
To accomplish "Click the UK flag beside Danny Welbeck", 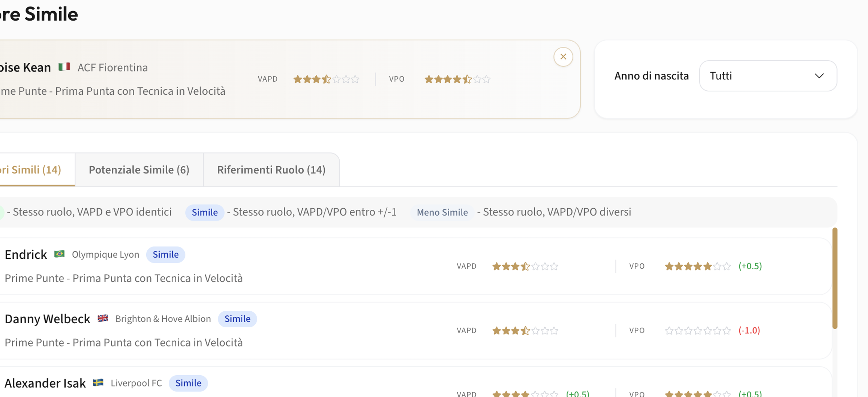I will click(103, 318).
